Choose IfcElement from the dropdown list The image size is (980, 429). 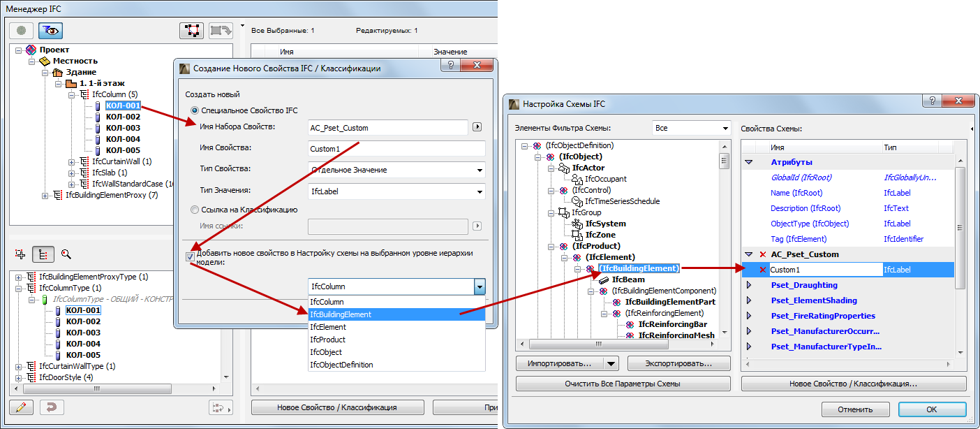pos(396,327)
